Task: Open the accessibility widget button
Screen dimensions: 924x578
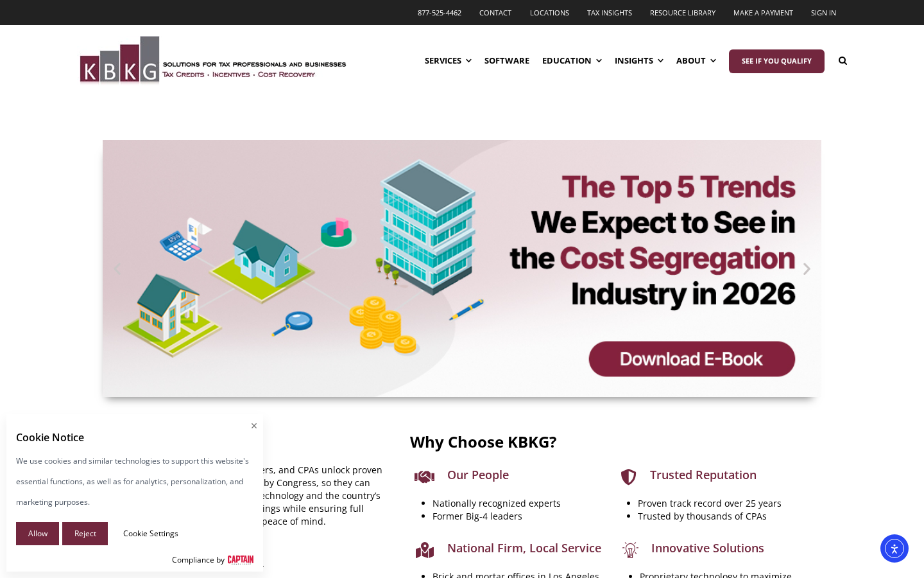Action: tap(894, 548)
